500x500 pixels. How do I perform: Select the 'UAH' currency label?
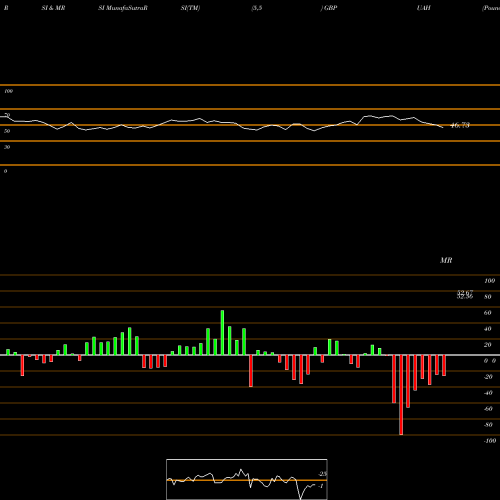423,8
